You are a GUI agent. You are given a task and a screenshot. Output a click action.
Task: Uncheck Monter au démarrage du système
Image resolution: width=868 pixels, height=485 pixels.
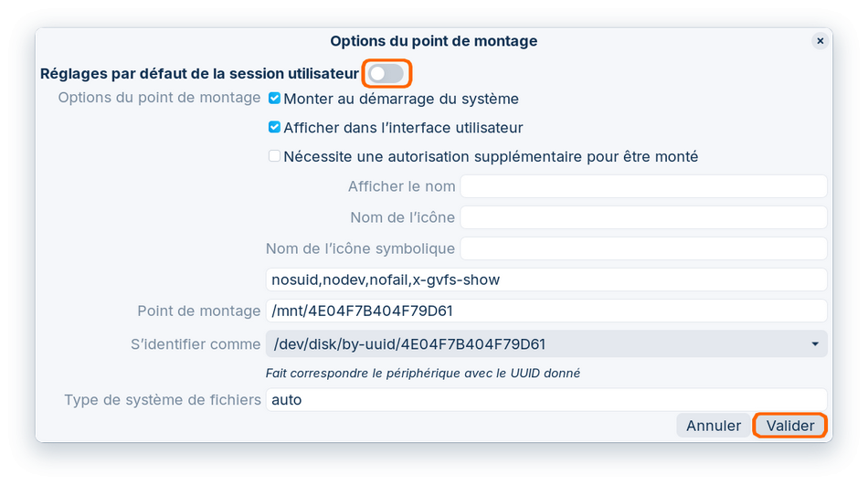pos(274,99)
